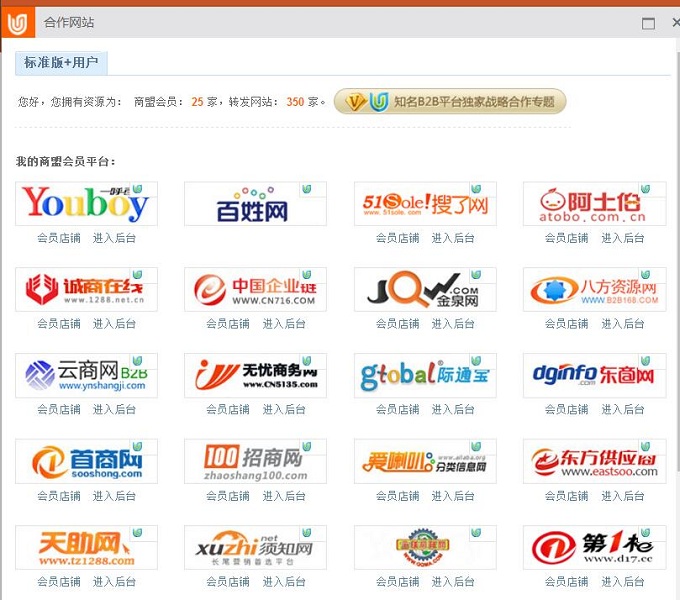Viewport: 680px width, 600px height.
Task: Open the 百姓网 platform logo
Action: point(255,204)
